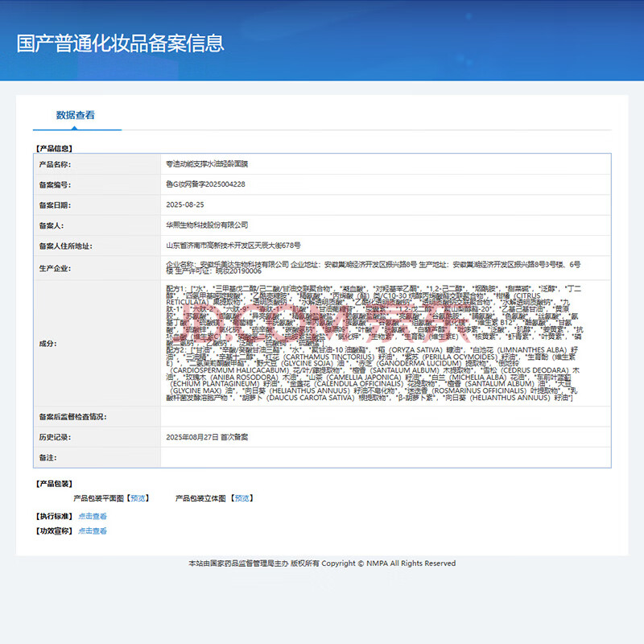Click the 【产品包装】 section heading

pos(54,484)
